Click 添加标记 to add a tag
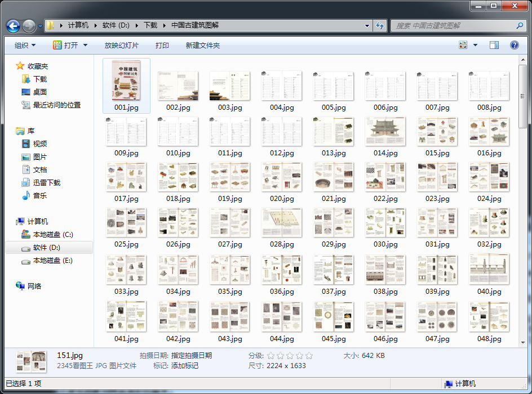532x394 pixels. 184,366
